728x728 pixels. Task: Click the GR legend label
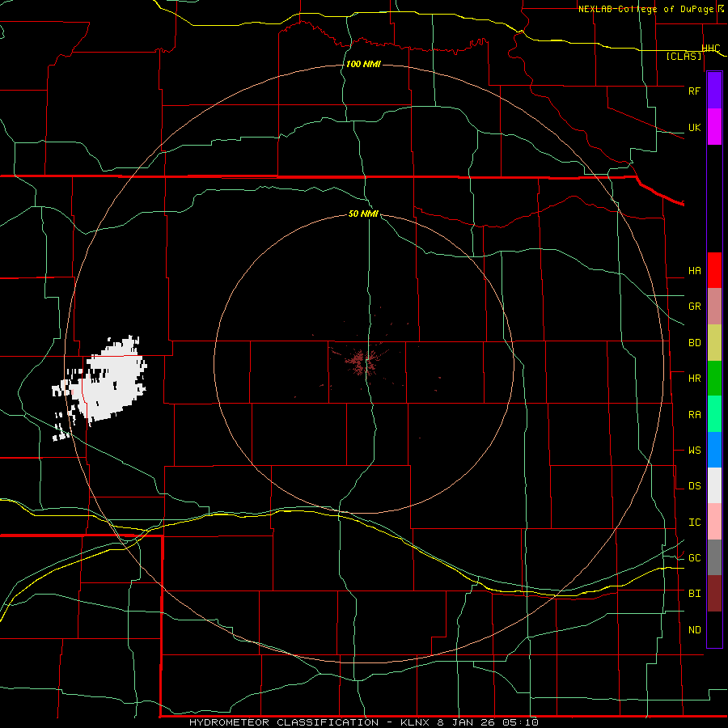pos(694,307)
